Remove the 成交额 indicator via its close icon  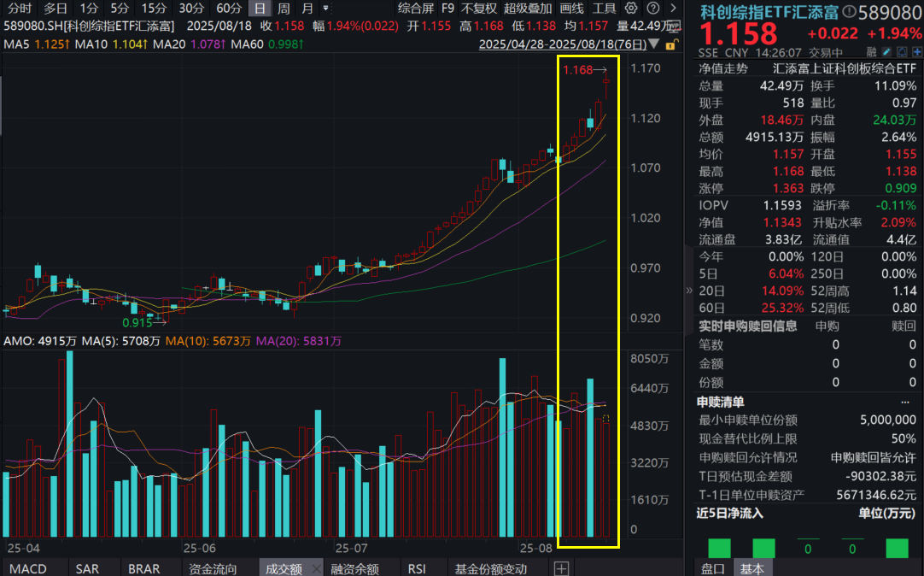coord(314,566)
